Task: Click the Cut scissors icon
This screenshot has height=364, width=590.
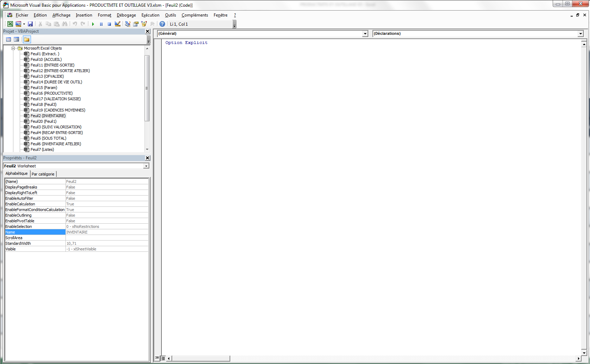Action: pos(40,24)
